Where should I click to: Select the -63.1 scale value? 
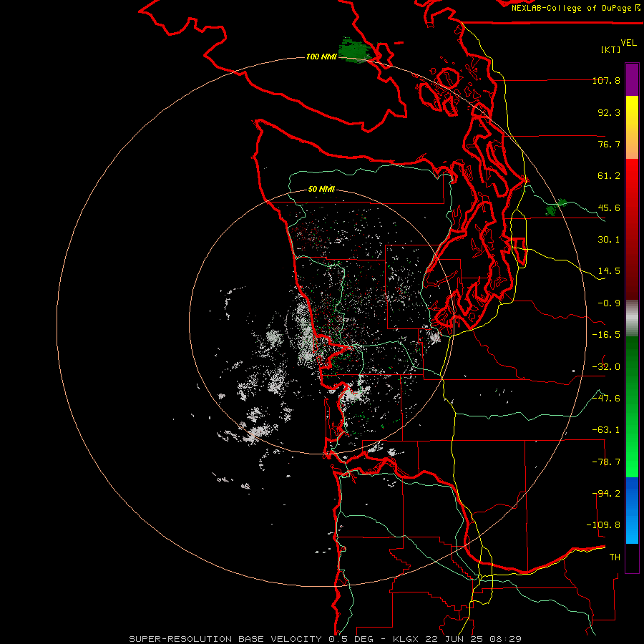(607, 430)
